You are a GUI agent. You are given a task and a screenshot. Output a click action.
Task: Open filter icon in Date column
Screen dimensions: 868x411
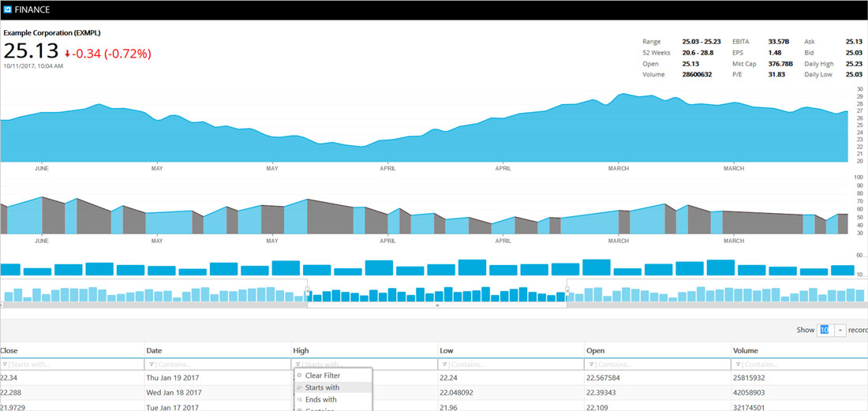tap(152, 364)
